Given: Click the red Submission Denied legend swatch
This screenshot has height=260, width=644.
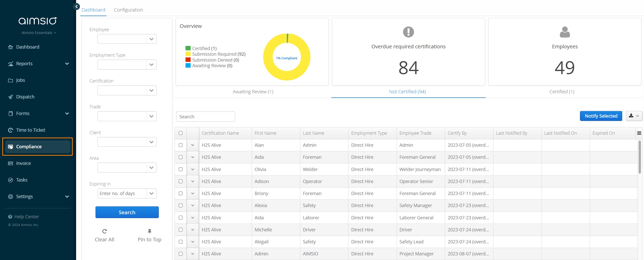Looking at the screenshot, I should coord(188,60).
